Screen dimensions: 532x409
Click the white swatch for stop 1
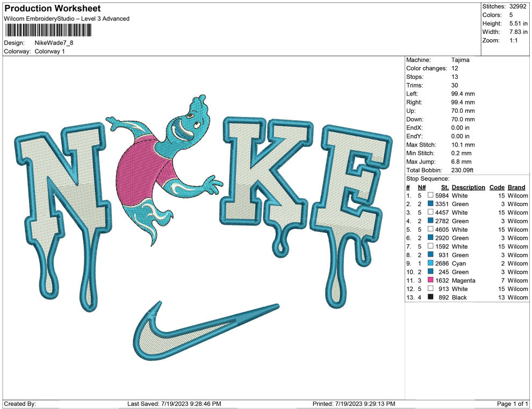430,195
